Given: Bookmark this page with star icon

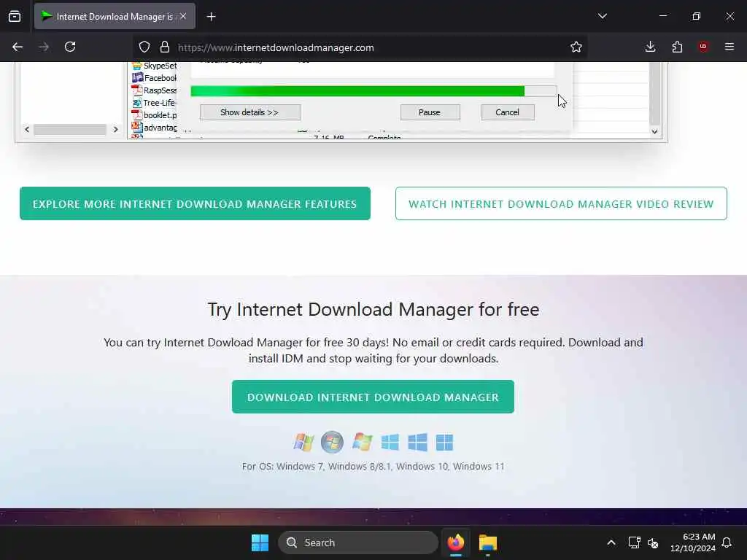Looking at the screenshot, I should point(576,47).
